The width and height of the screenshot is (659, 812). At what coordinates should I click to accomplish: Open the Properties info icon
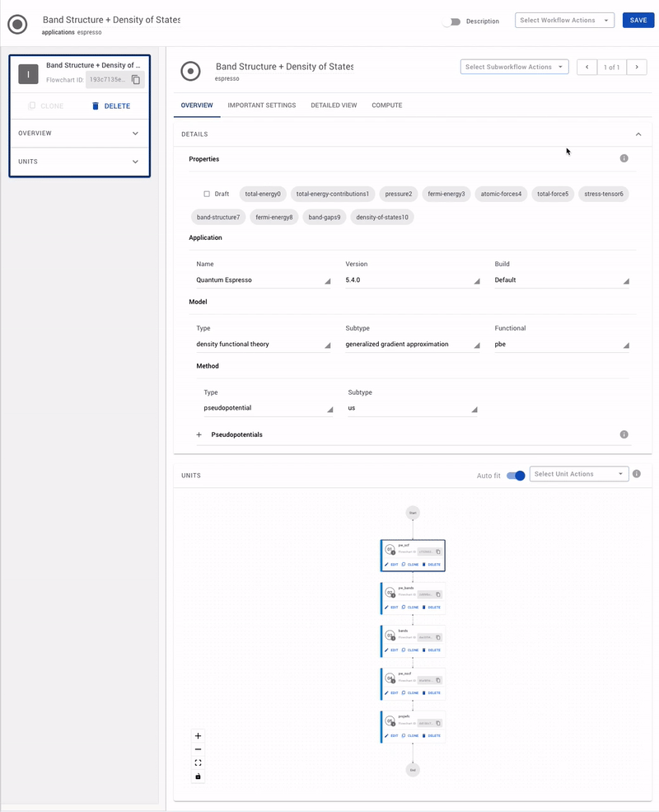click(x=624, y=158)
